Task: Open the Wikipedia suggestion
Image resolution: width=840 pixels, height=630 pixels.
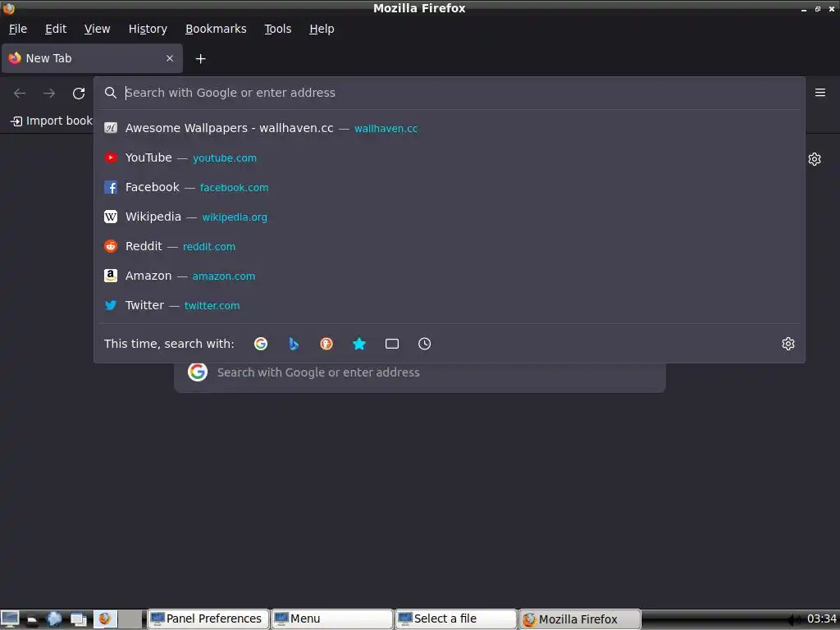Action: pos(449,217)
